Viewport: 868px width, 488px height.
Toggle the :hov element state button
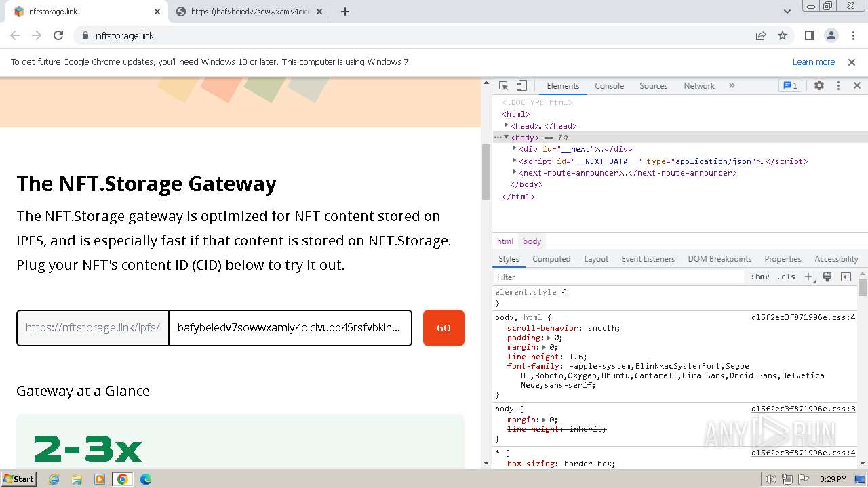(759, 277)
